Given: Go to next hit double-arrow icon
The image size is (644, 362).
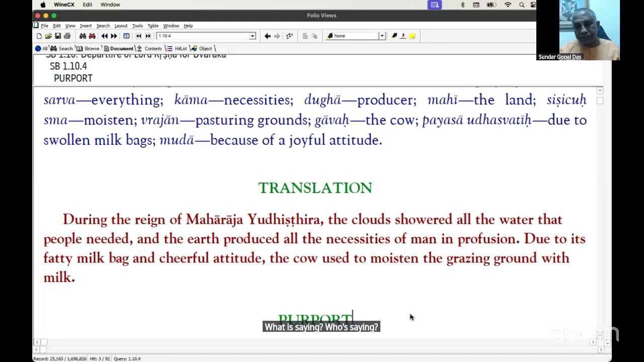Looking at the screenshot, I should (114, 36).
